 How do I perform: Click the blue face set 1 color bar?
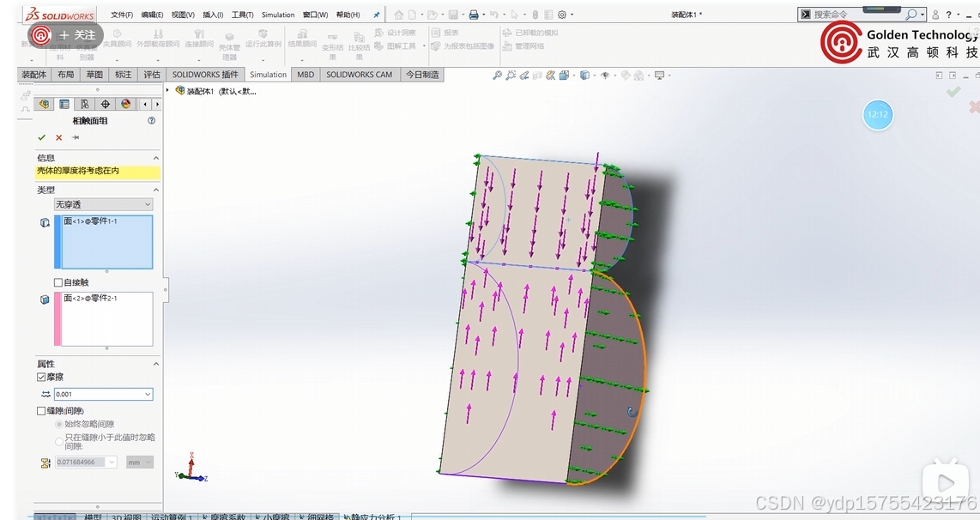click(58, 242)
